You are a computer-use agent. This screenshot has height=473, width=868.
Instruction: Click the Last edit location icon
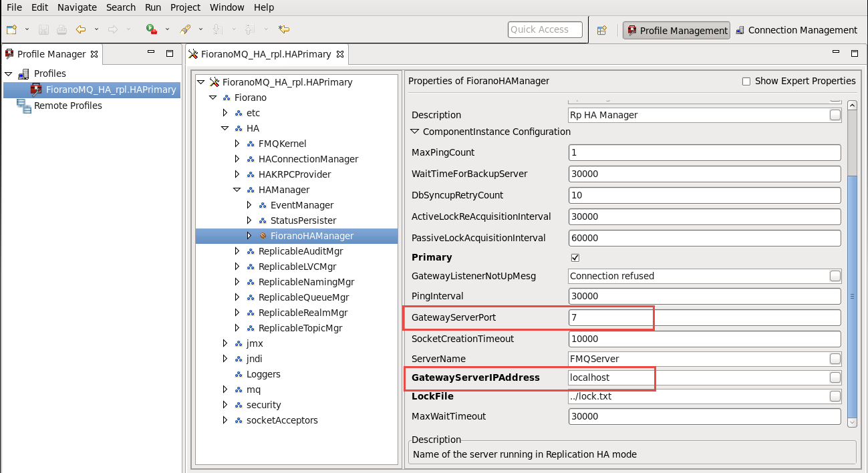pyautogui.click(x=284, y=29)
